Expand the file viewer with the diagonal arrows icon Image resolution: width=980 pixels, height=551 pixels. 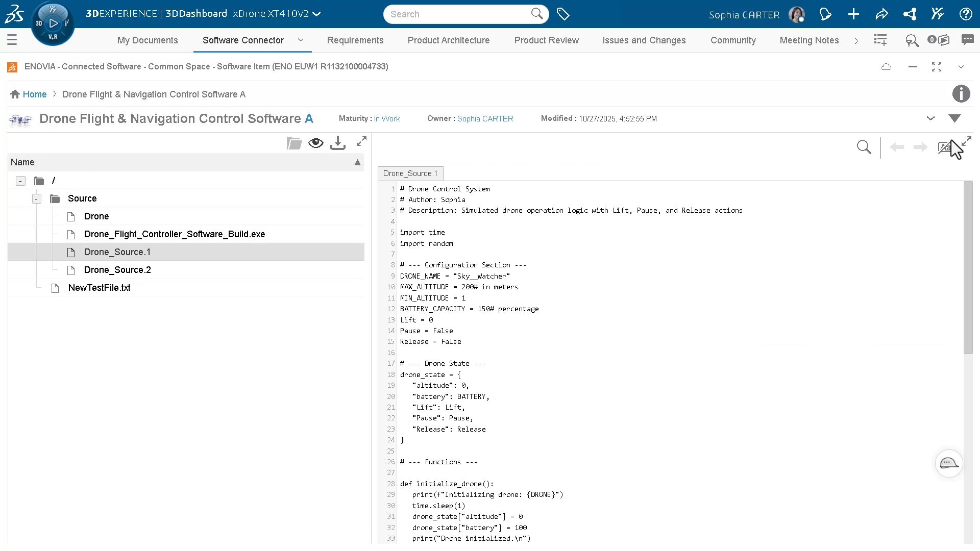362,142
